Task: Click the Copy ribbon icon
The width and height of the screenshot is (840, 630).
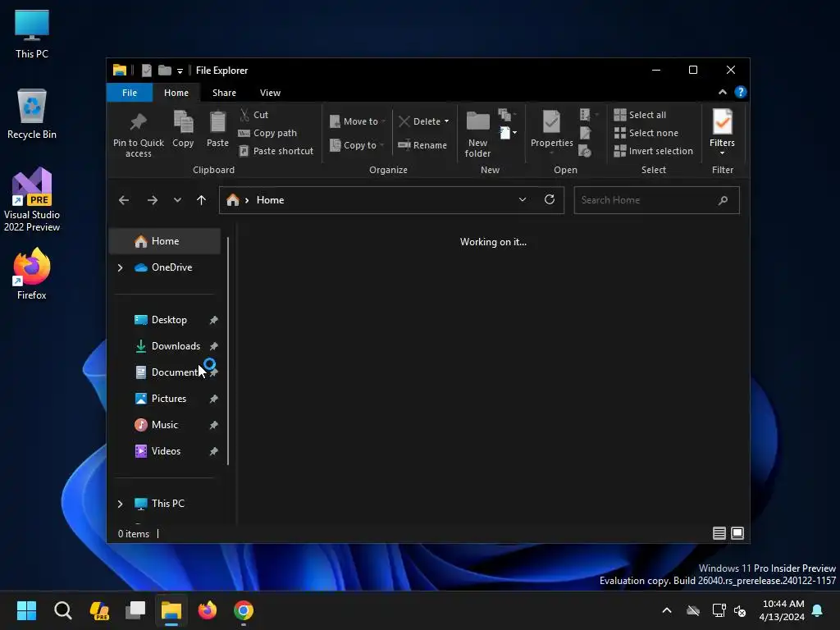Action: (x=183, y=121)
